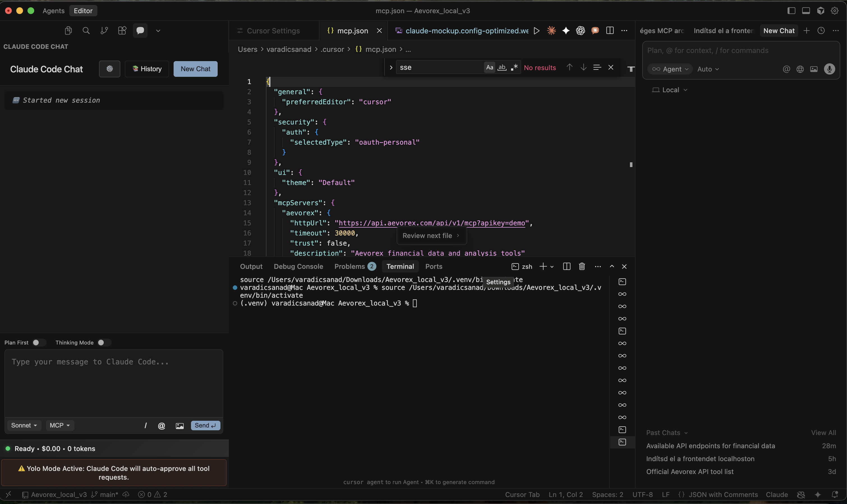The width and height of the screenshot is (847, 504).
Task: Open chat history clock icon
Action: [821, 31]
